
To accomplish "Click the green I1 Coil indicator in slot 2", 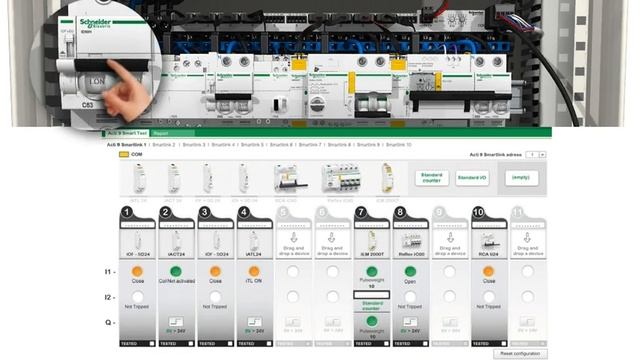I will pyautogui.click(x=176, y=271).
